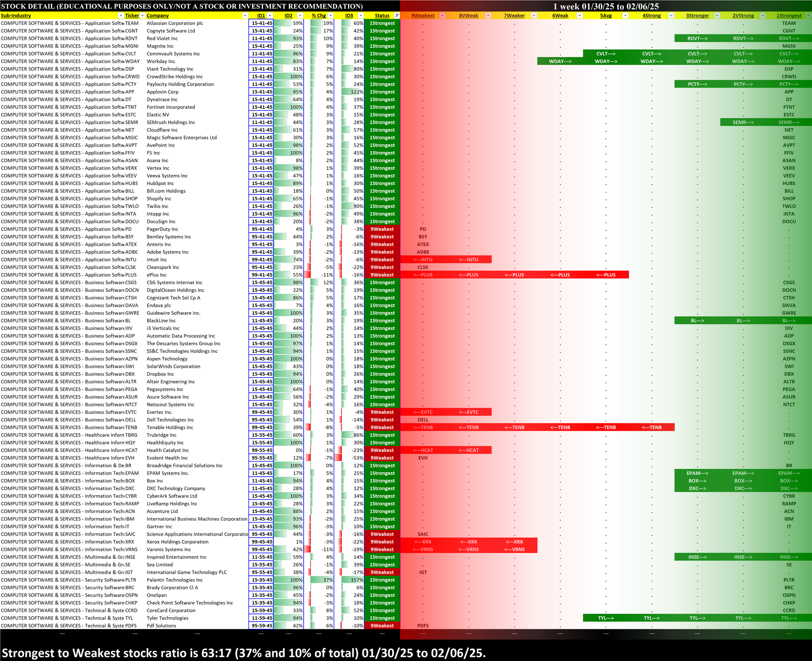This screenshot has width=812, height=661.
Task: Click the 15-41-45 ID1 cell for Atlassian
Action: pyautogui.click(x=262, y=23)
